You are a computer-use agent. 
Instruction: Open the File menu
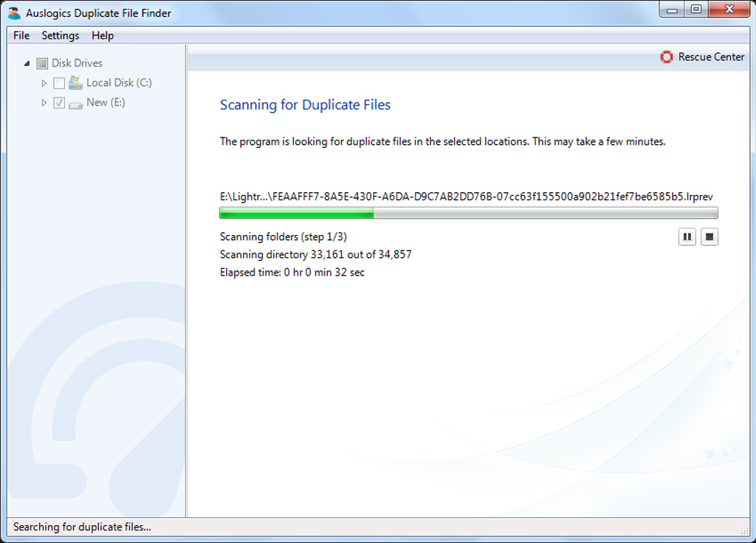click(21, 35)
